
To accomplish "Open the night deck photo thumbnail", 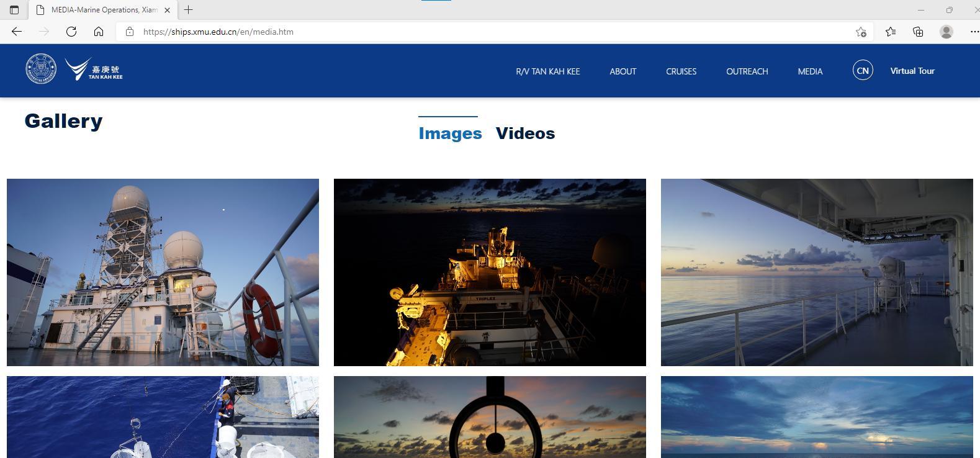I will (x=490, y=272).
